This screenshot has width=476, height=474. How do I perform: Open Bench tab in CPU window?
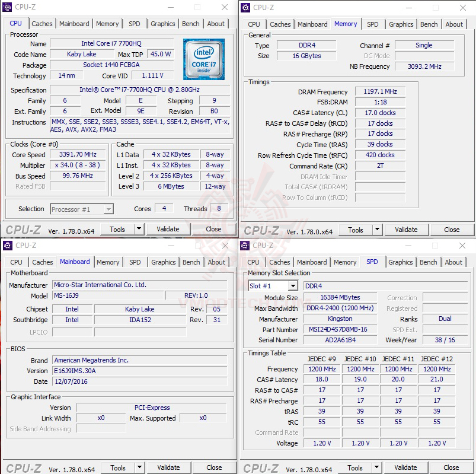click(191, 24)
